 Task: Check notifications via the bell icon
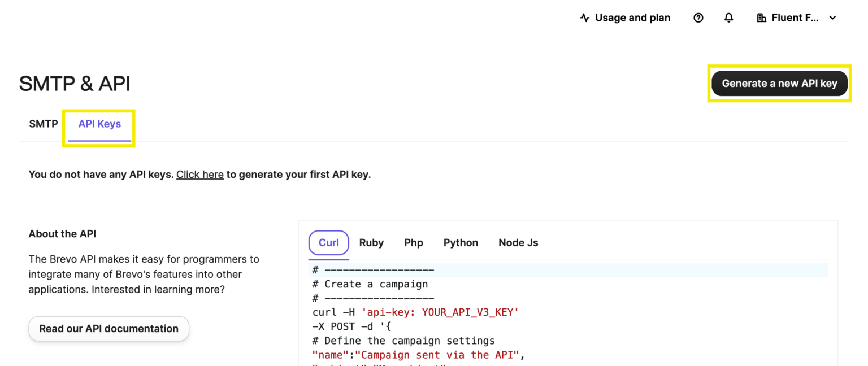(x=728, y=18)
